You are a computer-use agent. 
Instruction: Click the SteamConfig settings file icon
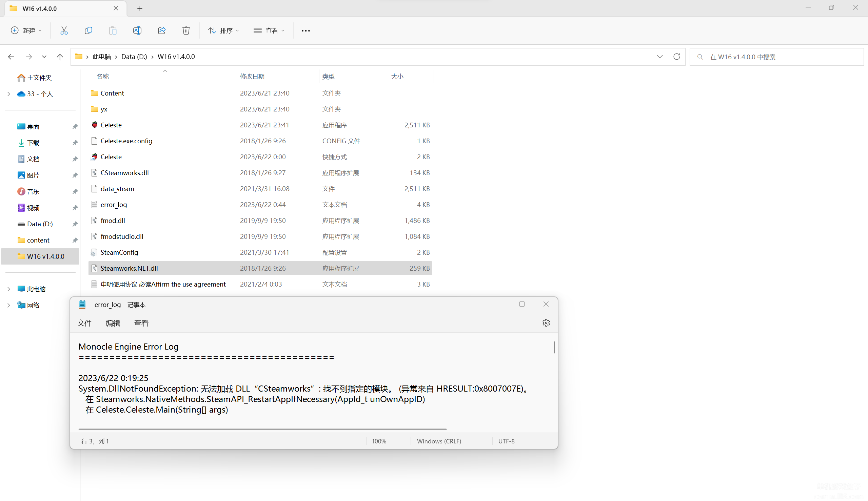[94, 253]
